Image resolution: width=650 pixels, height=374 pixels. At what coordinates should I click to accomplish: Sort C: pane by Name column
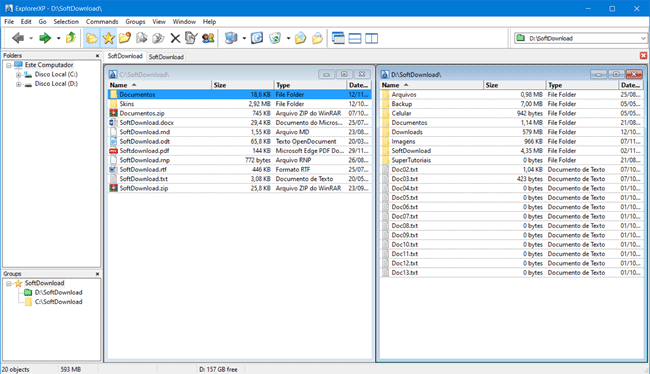coord(160,85)
